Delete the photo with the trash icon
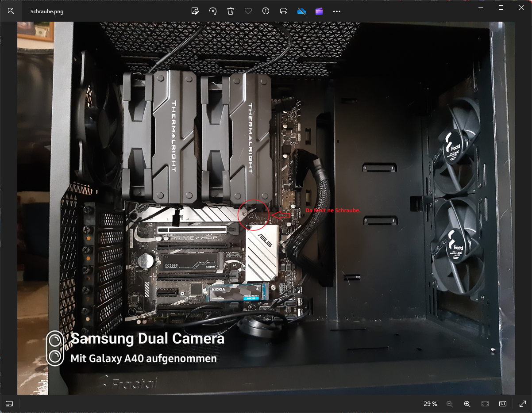This screenshot has height=413, width=532. click(231, 11)
